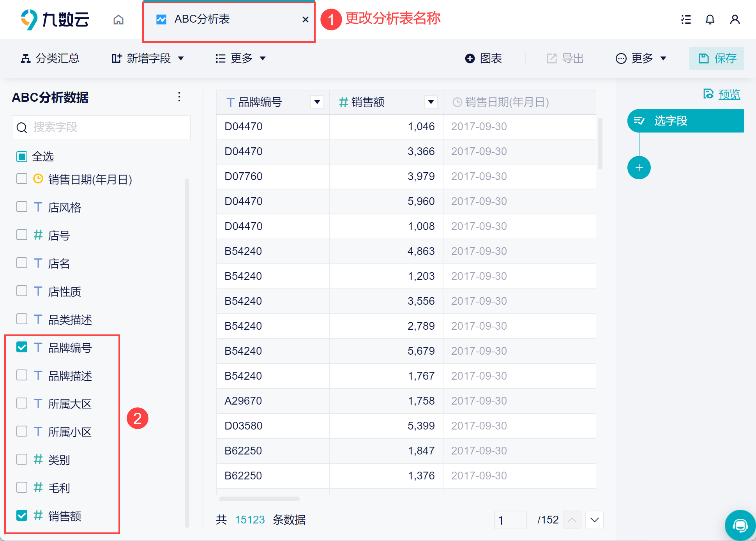Toggle the 全选 select-all checkbox

pos(22,157)
